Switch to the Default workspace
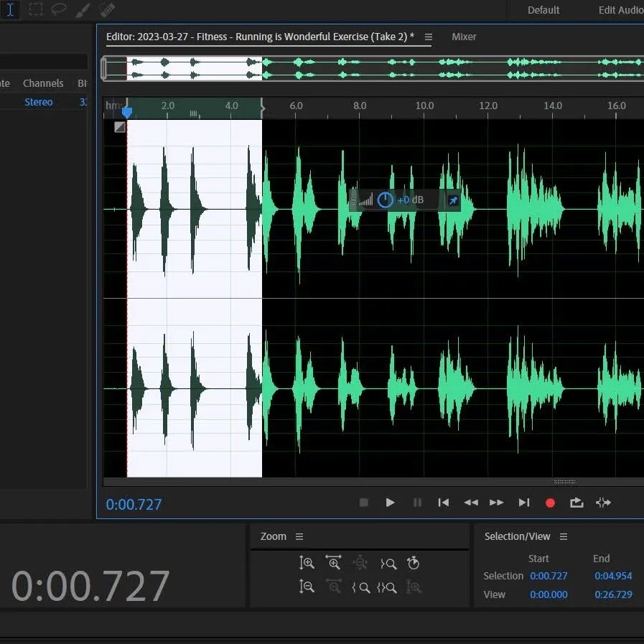Screen dimensions: 644x644 (543, 10)
